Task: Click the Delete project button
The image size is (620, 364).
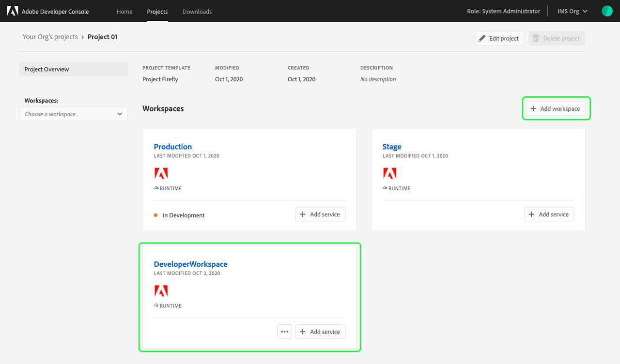Action: click(x=557, y=38)
